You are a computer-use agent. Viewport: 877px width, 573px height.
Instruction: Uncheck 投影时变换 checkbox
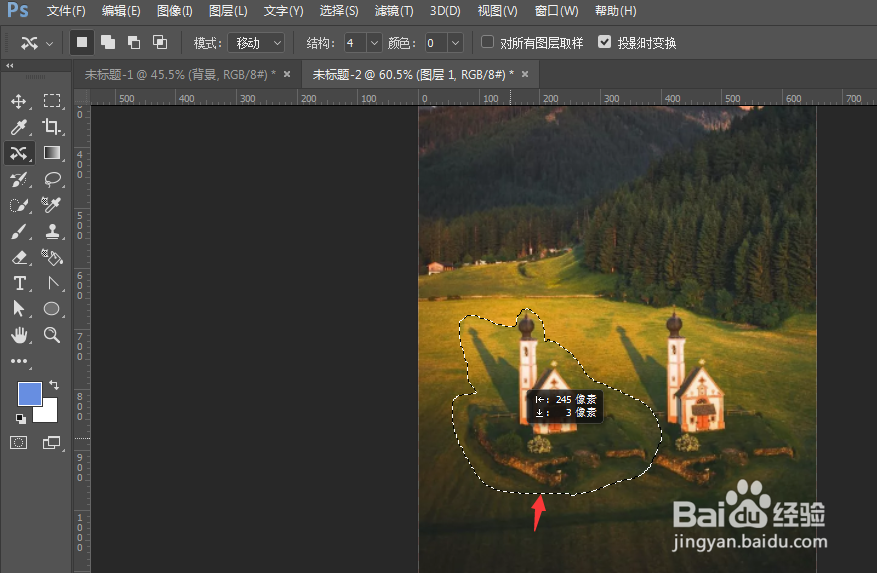604,42
